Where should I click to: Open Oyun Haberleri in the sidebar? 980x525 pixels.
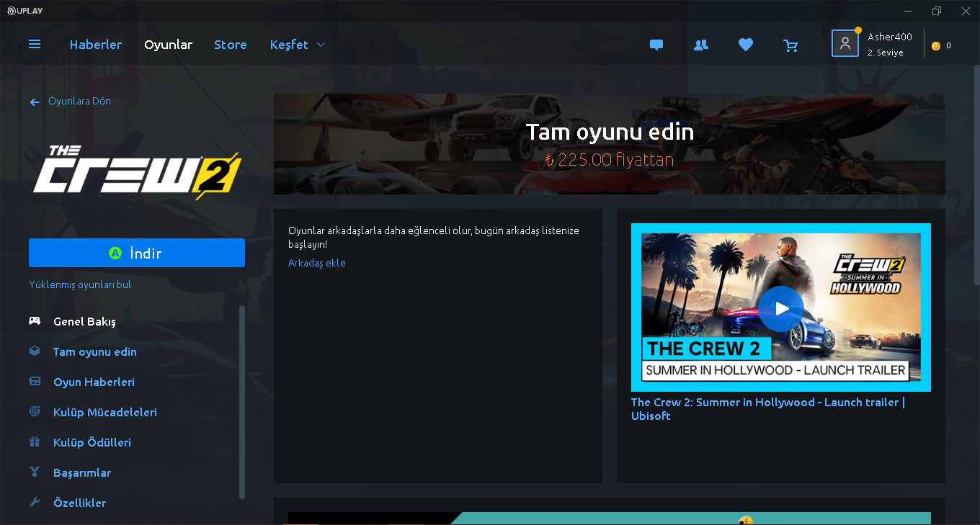pos(94,382)
